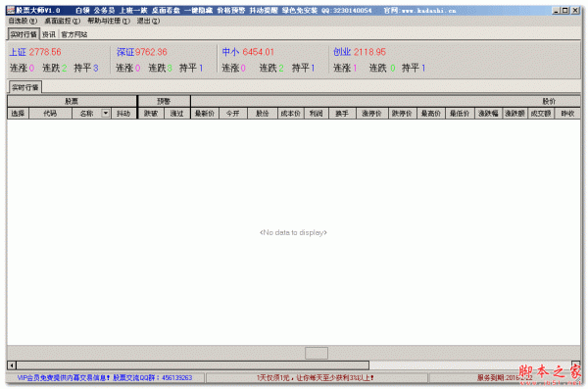Screen dimensions: 588x389
Task: Click the 涨过 alert column header
Action: [x=176, y=114]
